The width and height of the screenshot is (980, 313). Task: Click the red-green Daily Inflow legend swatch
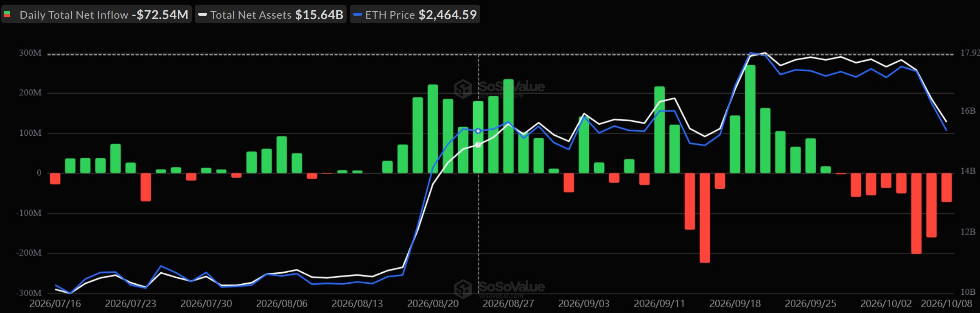click(7, 14)
